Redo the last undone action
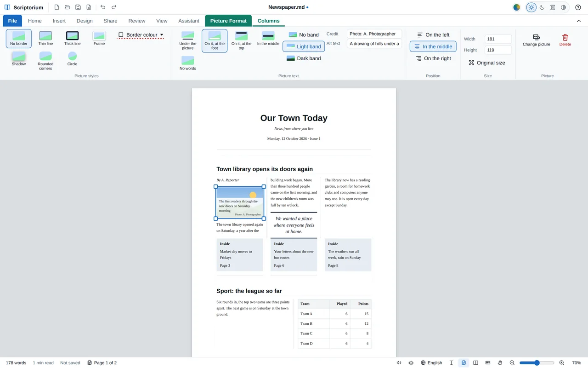The image size is (588, 368). click(114, 7)
